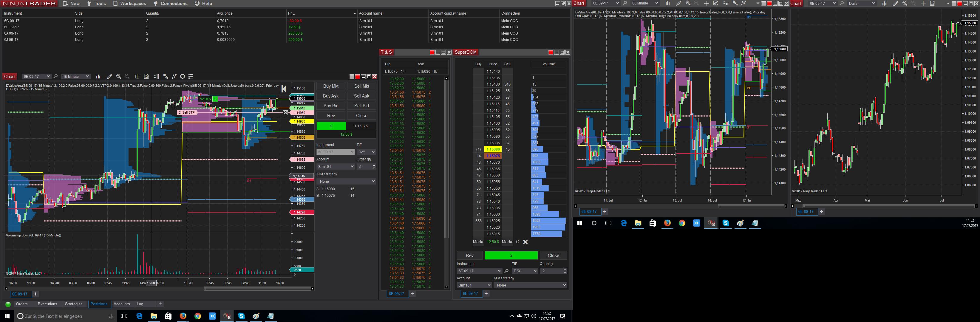Open the Daily interval dropdown

[862, 3]
